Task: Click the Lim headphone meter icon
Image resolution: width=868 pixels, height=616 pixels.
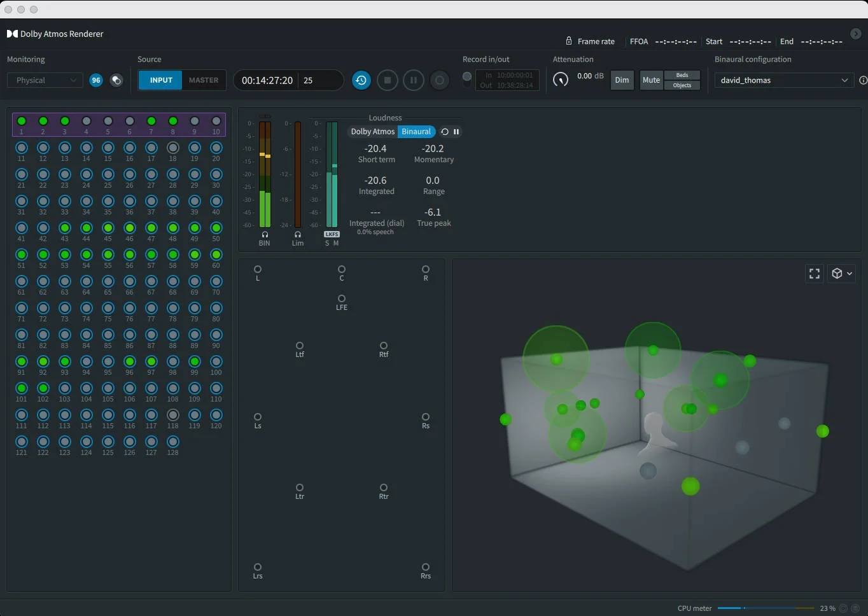Action: pos(297,234)
